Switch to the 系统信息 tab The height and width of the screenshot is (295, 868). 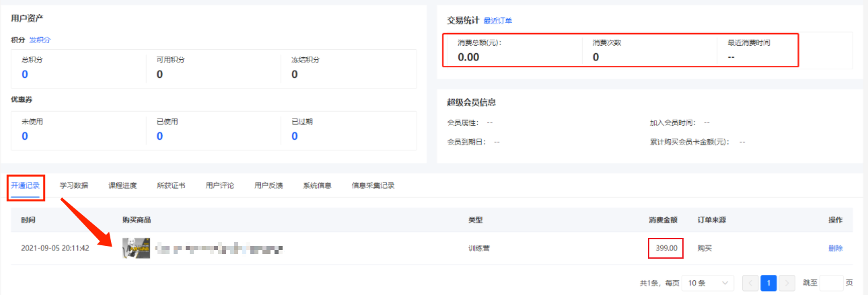(x=317, y=185)
